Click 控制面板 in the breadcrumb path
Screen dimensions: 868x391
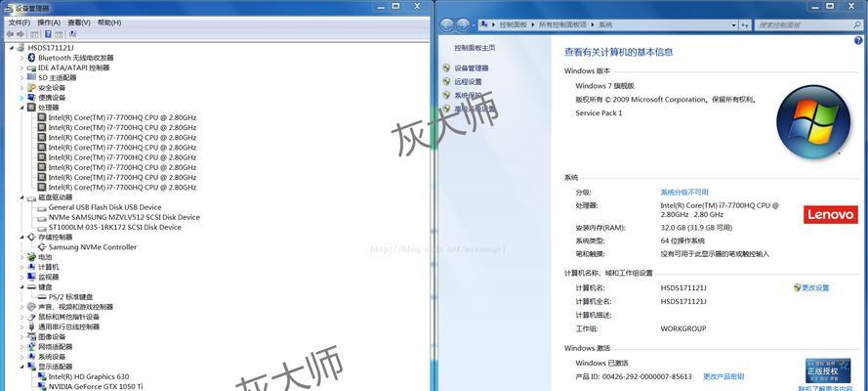[x=515, y=24]
